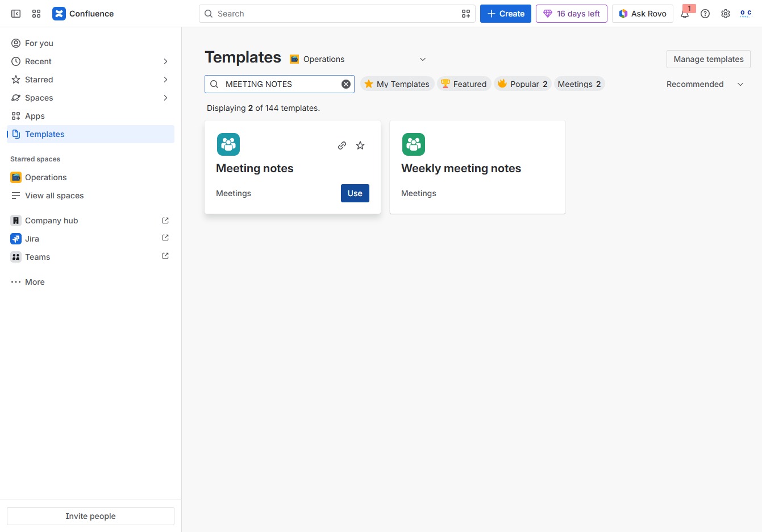762x532 pixels.
Task: Click the Weekly meeting notes template icon
Action: [x=414, y=144]
